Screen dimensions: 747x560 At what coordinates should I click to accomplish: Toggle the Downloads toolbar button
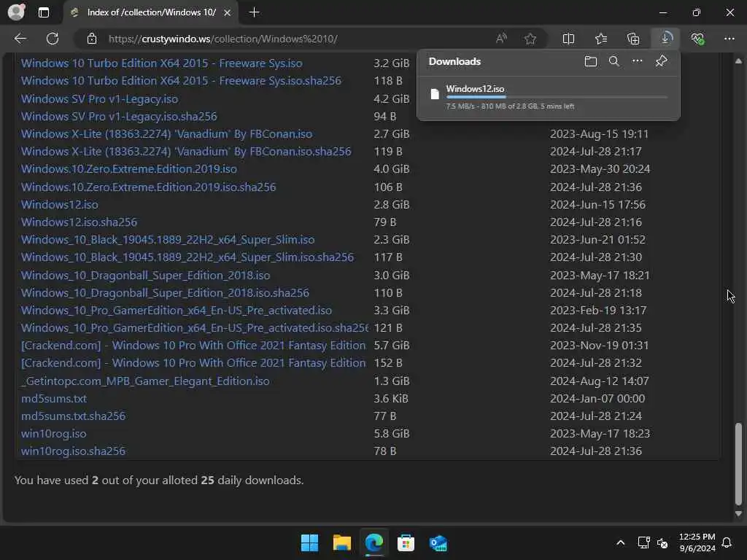(x=665, y=39)
